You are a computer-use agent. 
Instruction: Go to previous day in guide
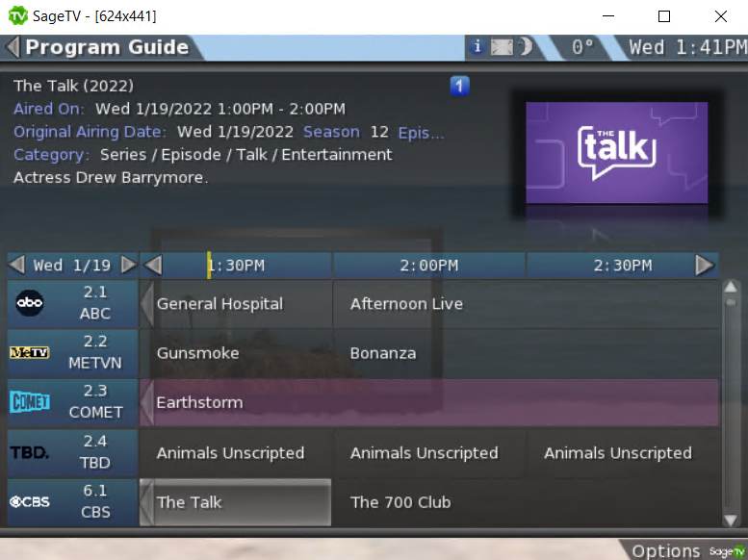point(16,265)
